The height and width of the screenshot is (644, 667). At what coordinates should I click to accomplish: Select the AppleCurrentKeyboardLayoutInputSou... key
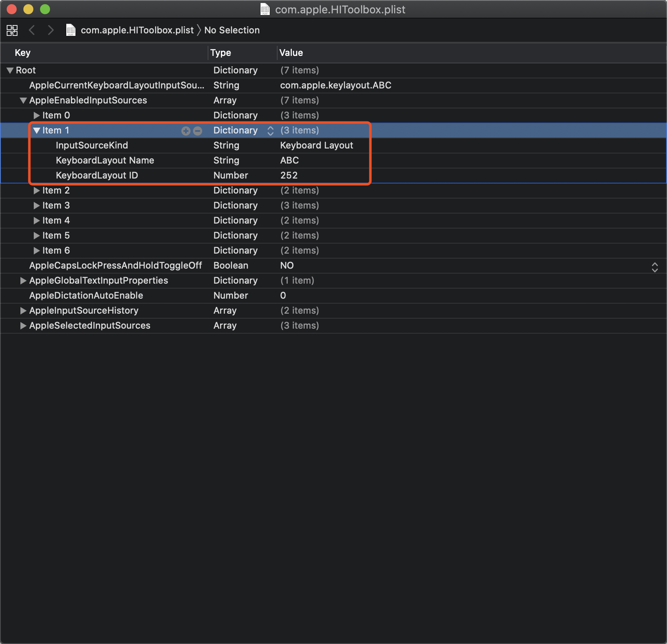[117, 85]
